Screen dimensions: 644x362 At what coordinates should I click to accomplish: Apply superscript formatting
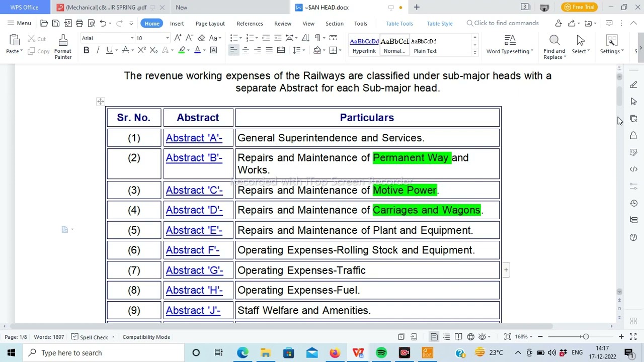142,50
